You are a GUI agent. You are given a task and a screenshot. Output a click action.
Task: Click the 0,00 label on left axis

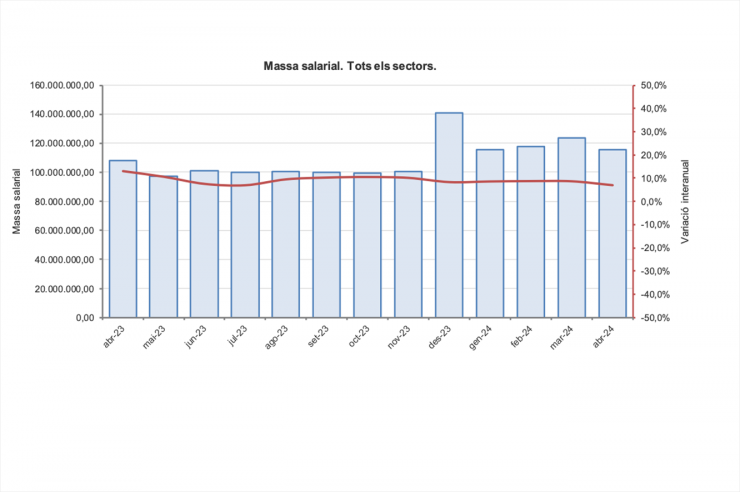pos(82,318)
